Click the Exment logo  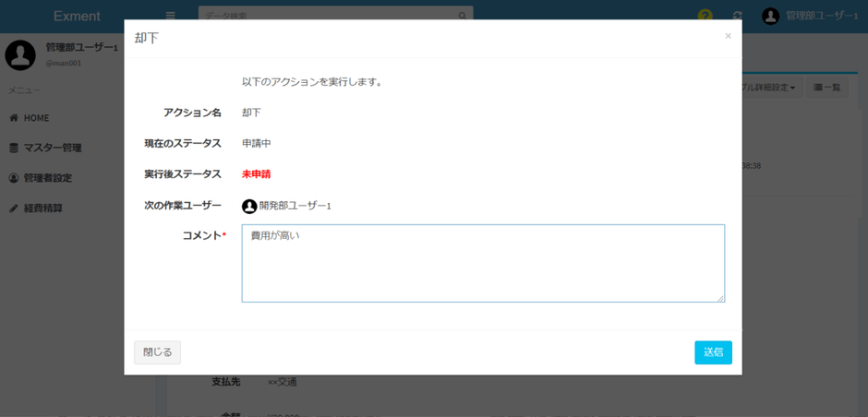[x=77, y=16]
